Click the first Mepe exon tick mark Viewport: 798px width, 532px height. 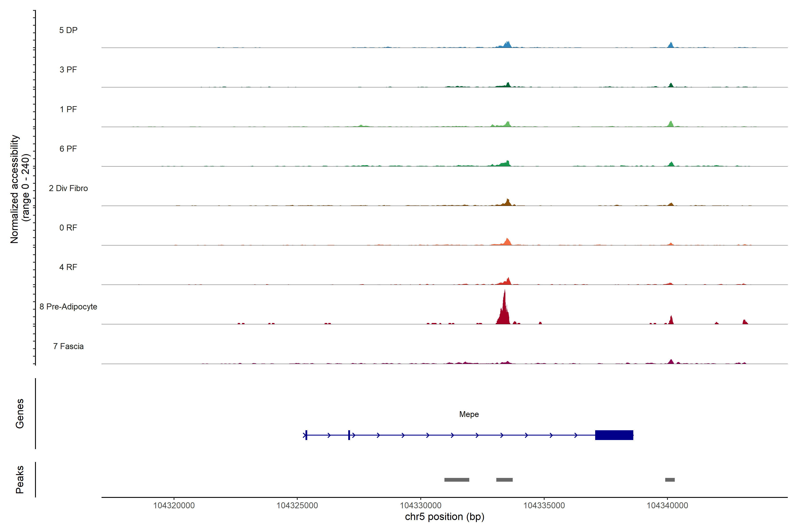tap(306, 435)
